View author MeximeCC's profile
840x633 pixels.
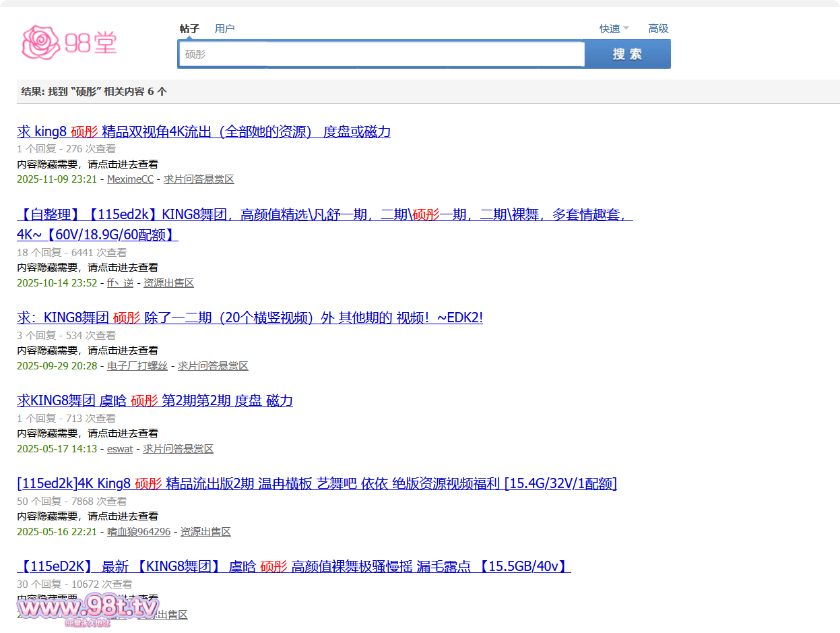pyautogui.click(x=130, y=179)
